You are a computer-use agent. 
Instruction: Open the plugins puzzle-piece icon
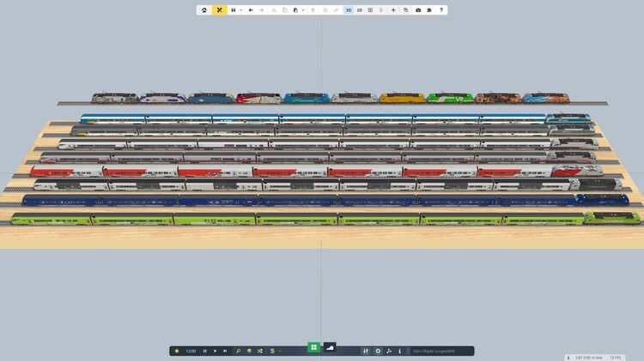[429, 9]
